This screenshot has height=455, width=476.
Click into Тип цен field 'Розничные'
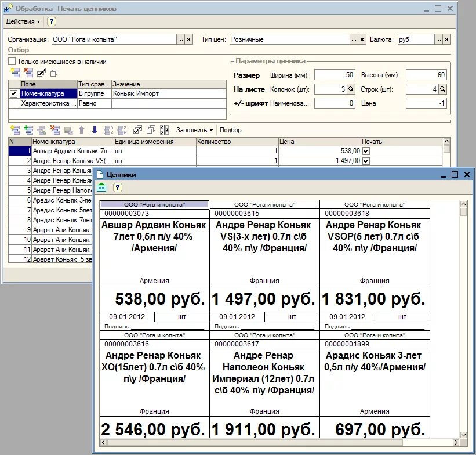[x=290, y=39]
